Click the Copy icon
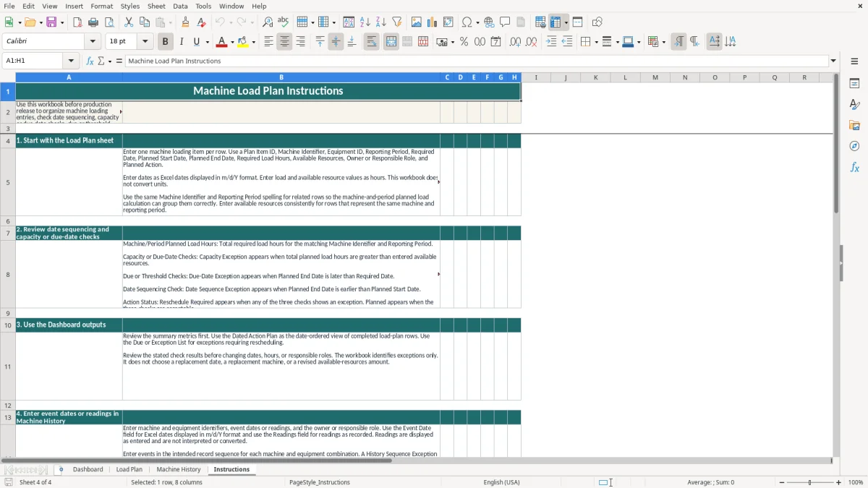 [x=145, y=22]
